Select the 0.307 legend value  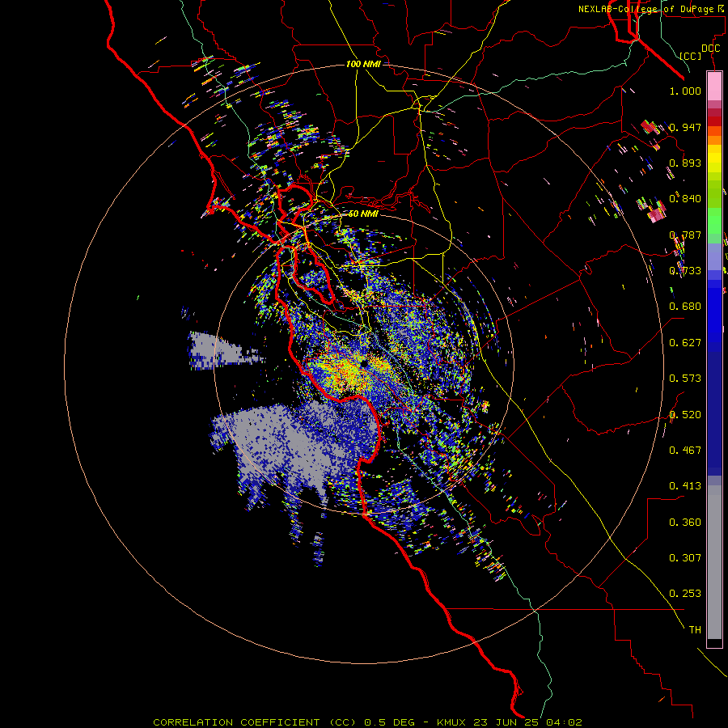click(685, 558)
